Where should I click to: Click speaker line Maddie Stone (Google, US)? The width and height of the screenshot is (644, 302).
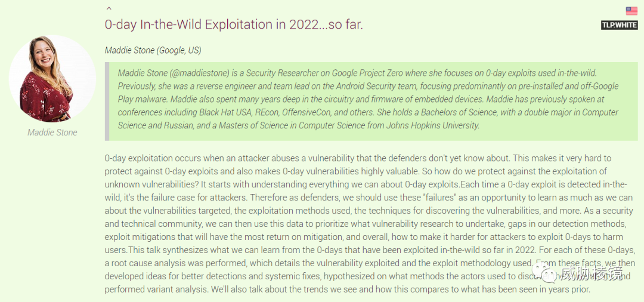click(153, 51)
